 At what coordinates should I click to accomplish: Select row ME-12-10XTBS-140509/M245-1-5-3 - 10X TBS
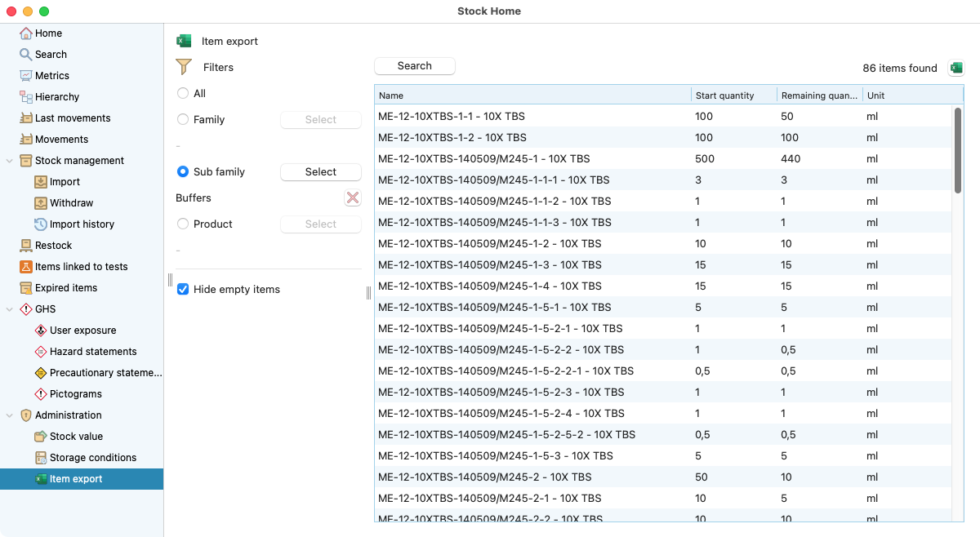[663, 456]
